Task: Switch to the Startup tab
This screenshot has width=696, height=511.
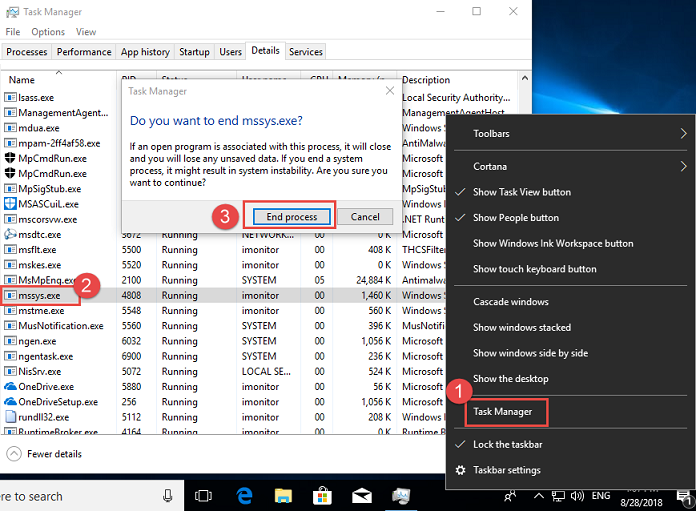Action: (194, 52)
